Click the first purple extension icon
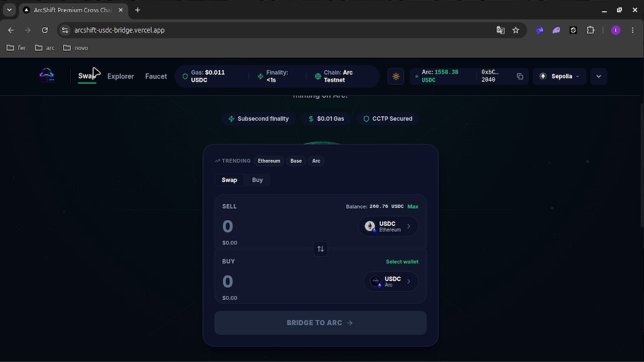The width and height of the screenshot is (644, 362). [539, 30]
